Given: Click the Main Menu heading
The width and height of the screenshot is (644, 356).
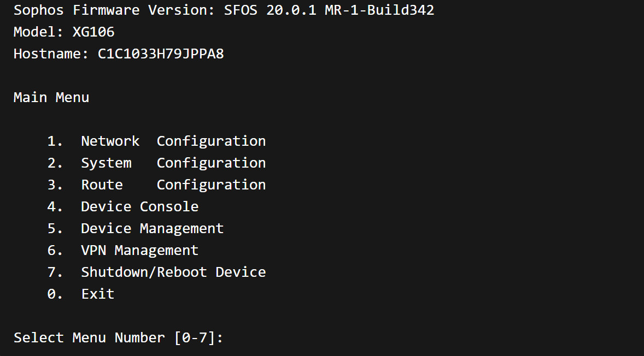Looking at the screenshot, I should point(51,97).
